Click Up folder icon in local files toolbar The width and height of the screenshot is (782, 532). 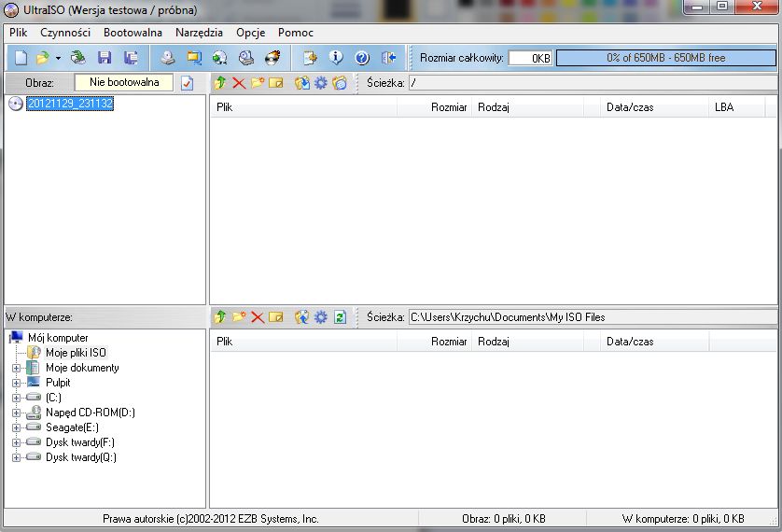(x=220, y=317)
